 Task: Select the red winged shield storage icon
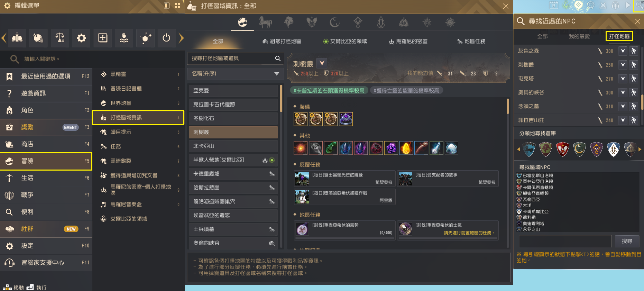[x=563, y=149]
